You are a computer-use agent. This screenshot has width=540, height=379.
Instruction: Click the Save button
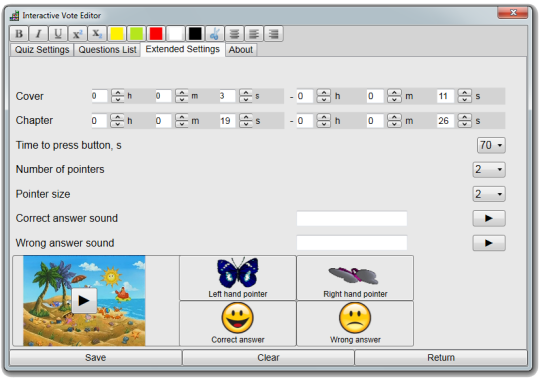pyautogui.click(x=96, y=358)
